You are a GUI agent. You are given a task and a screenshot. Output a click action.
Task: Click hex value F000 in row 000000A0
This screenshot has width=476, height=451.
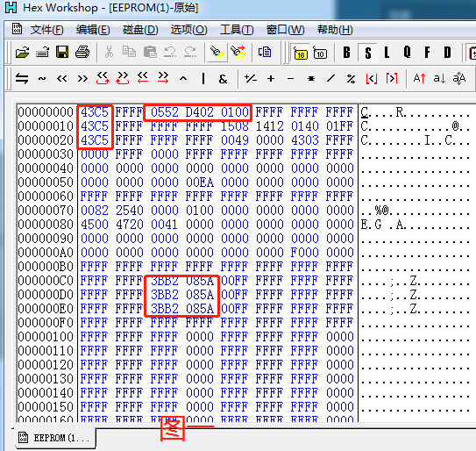coord(305,252)
